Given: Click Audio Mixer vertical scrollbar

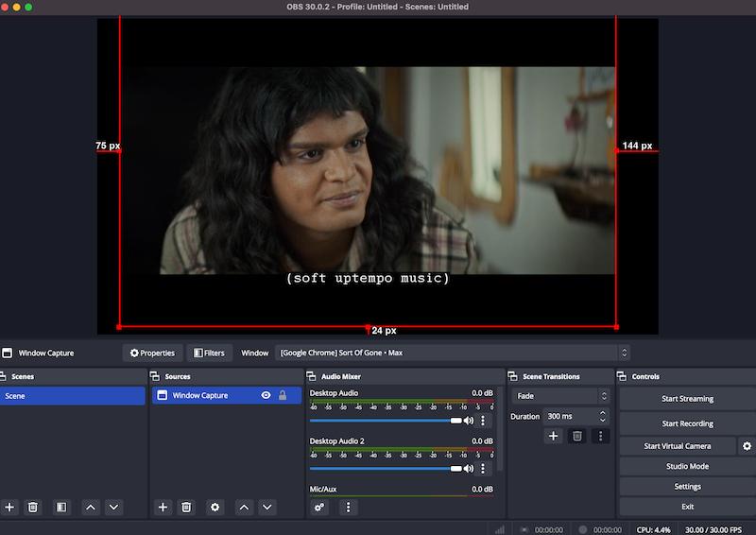Looking at the screenshot, I should 500,428.
